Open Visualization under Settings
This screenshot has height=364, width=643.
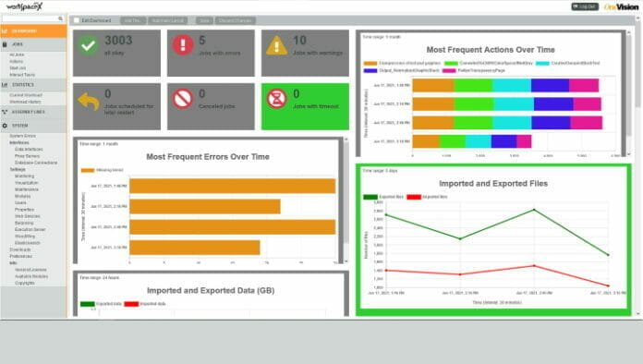pos(26,183)
